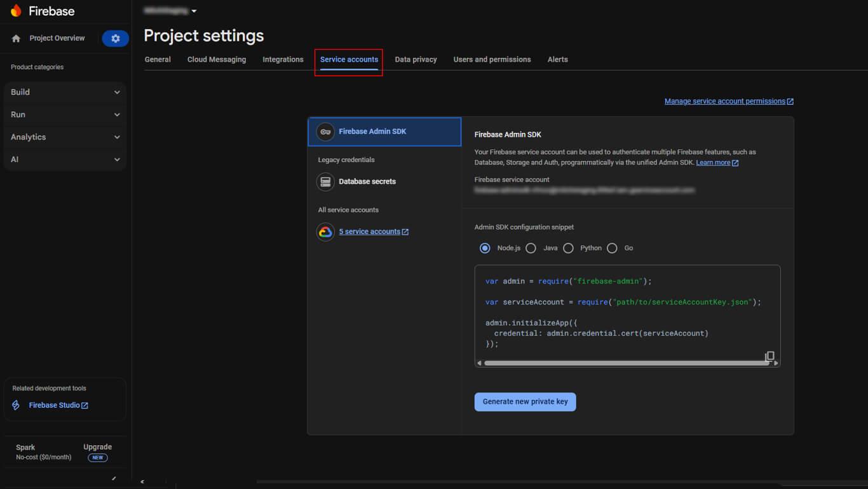Click the Database secrets icon
This screenshot has height=489, width=868.
(x=325, y=181)
